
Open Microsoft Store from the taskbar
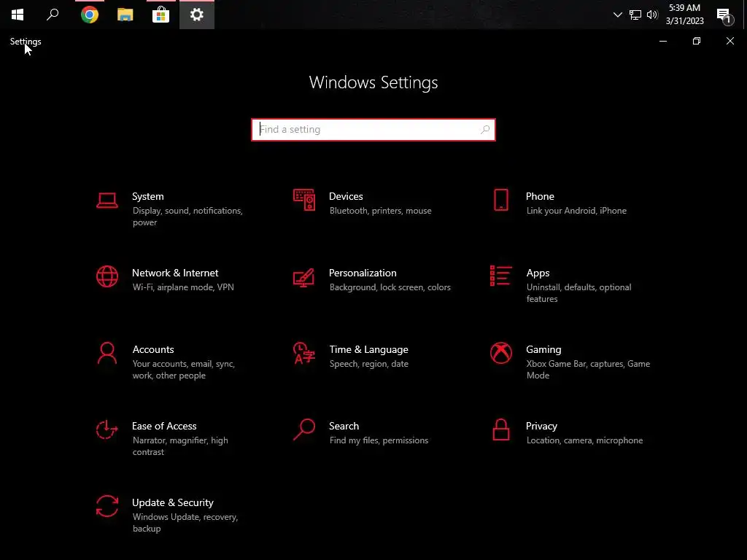161,15
